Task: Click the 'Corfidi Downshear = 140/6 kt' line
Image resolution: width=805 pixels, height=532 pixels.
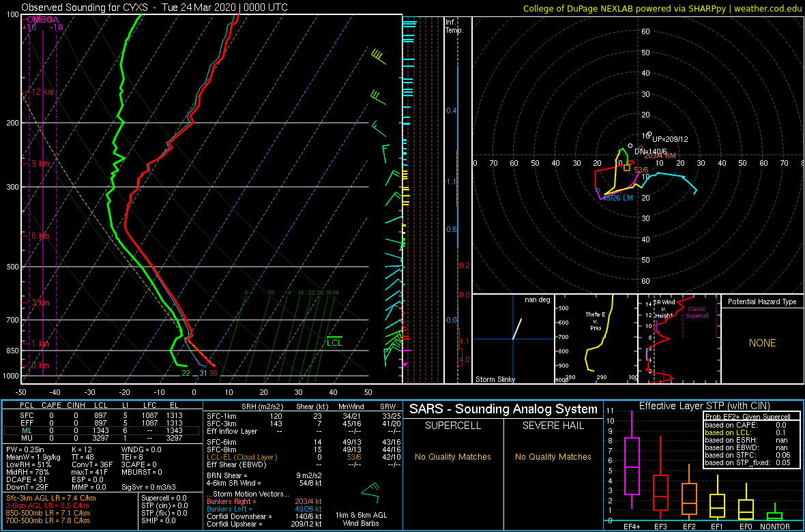Action: point(264,516)
